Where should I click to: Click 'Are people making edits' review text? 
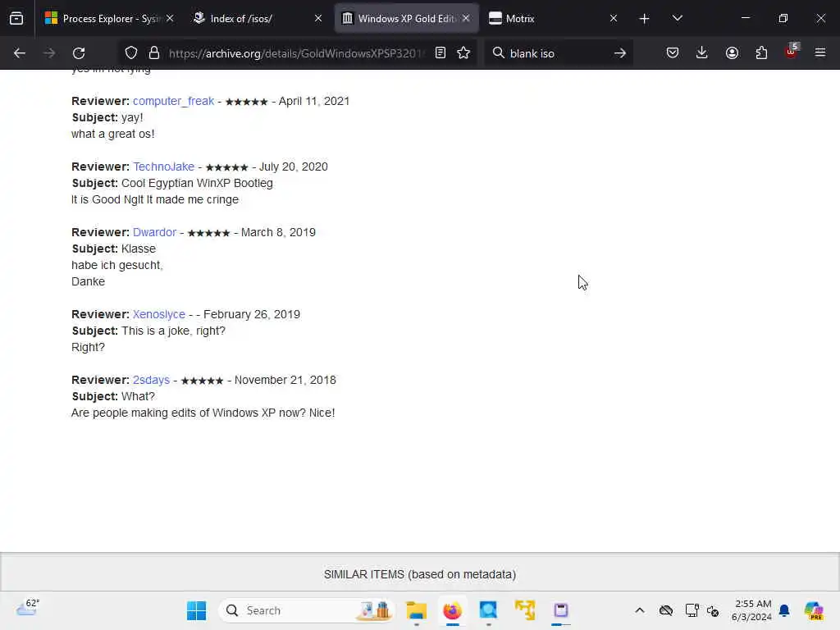coord(203,413)
